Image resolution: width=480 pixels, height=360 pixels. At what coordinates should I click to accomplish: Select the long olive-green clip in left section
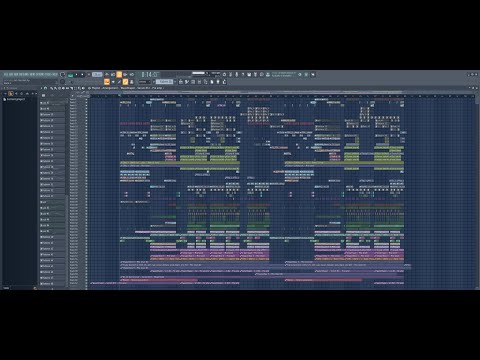pyautogui.click(x=180, y=163)
